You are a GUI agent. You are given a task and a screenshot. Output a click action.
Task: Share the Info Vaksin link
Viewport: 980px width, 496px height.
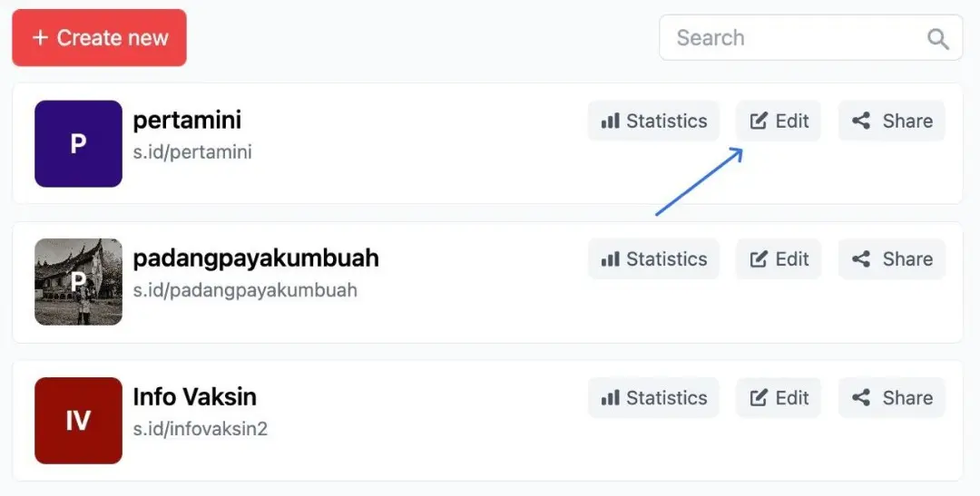tap(891, 398)
